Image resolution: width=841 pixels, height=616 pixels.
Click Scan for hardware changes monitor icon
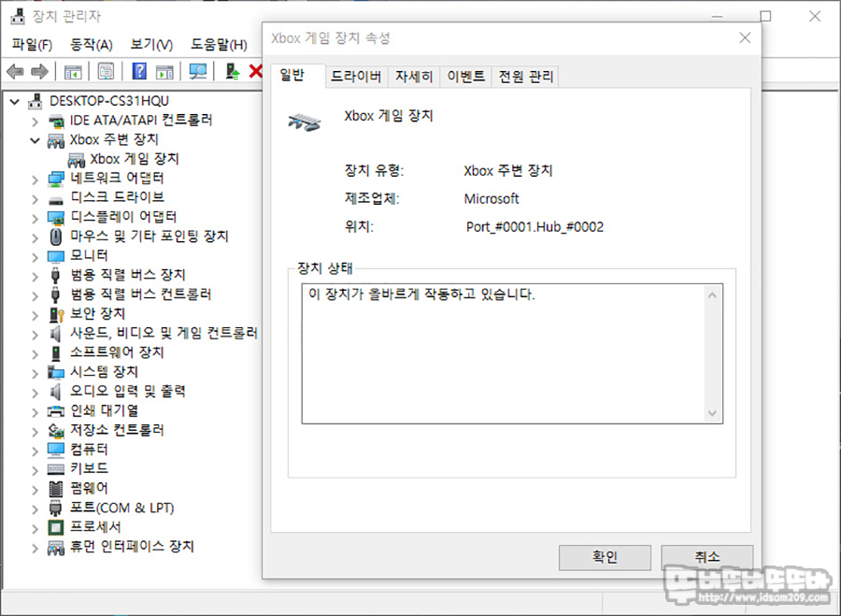coord(198,71)
